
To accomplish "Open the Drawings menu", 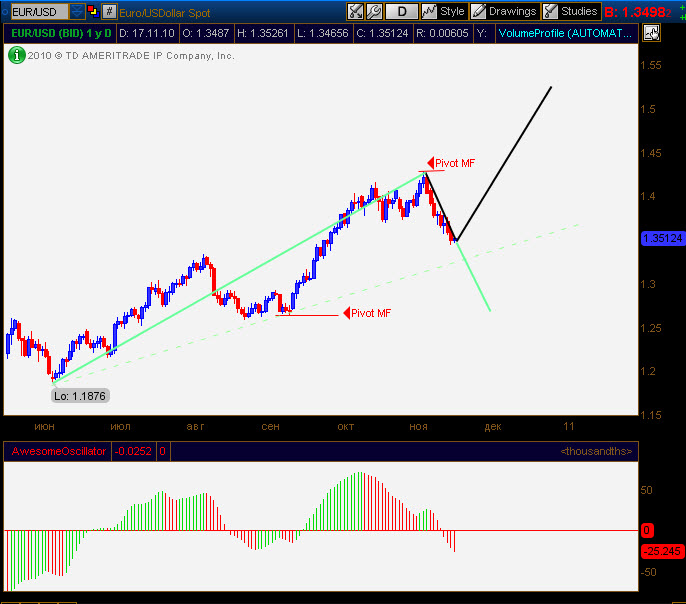I will (x=504, y=12).
